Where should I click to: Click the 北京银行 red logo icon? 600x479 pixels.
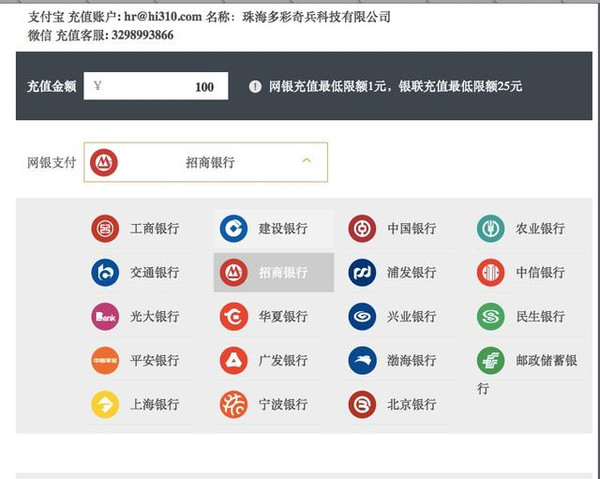click(362, 404)
